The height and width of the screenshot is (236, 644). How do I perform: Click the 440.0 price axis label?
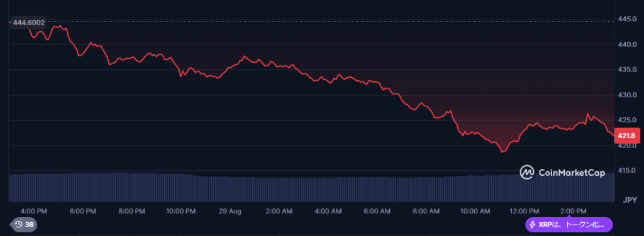627,44
